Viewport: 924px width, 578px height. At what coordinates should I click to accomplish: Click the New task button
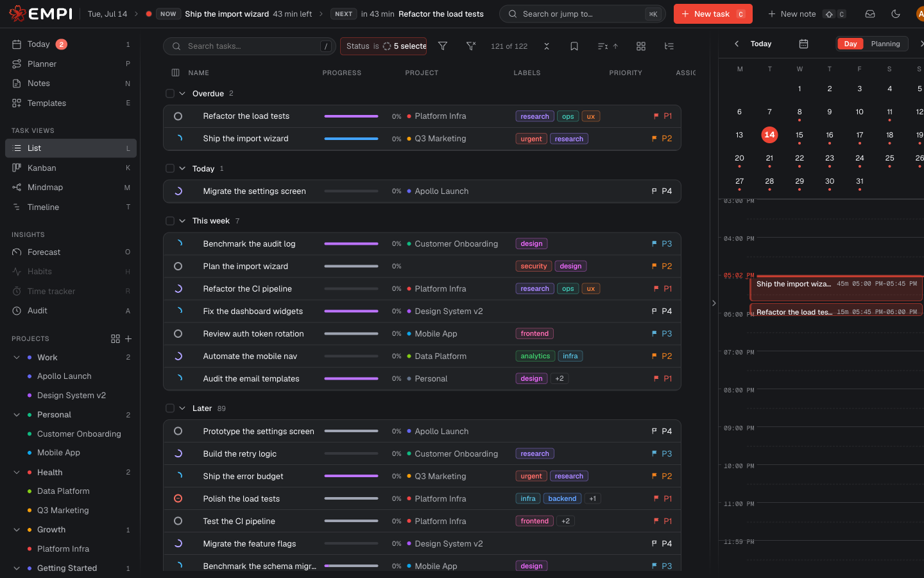(713, 13)
